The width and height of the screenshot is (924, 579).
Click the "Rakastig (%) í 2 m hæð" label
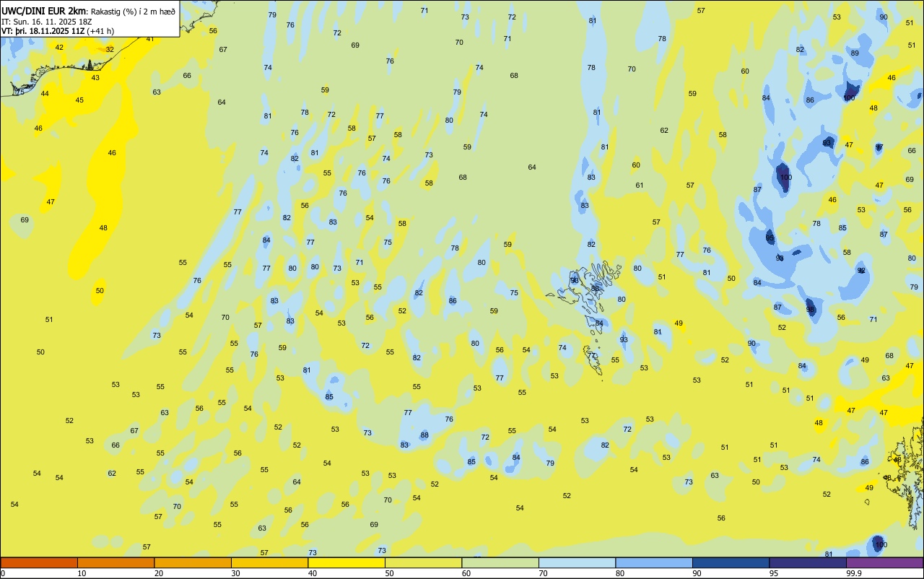pyautogui.click(x=133, y=12)
